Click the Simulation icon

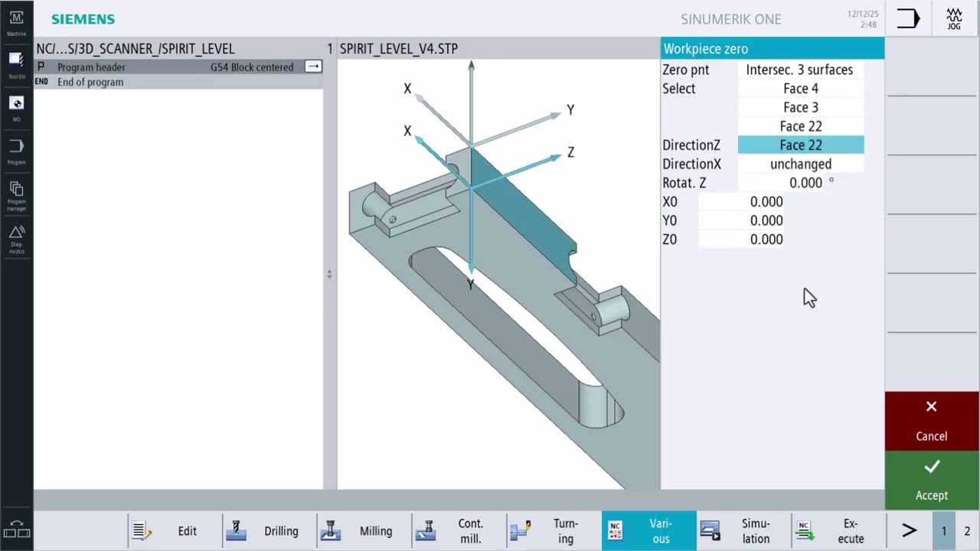[710, 530]
